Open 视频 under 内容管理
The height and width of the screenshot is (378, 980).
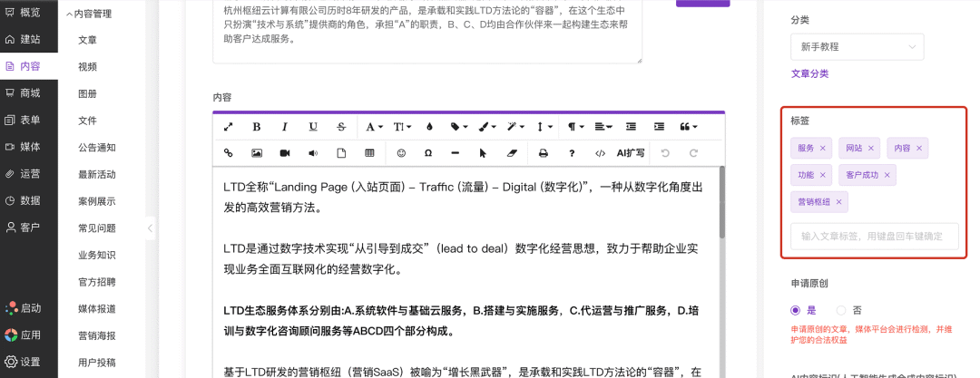(x=87, y=67)
